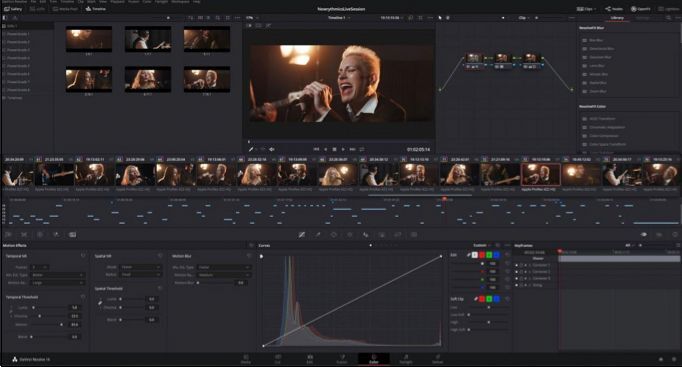Viewport: 682px width, 367px height.
Task: Select the highlighted clip thumbnail in filmstrip
Action: click(x=541, y=174)
